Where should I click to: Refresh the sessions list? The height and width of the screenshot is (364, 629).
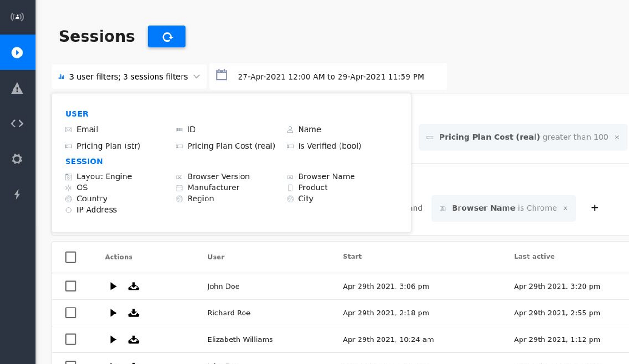(167, 37)
